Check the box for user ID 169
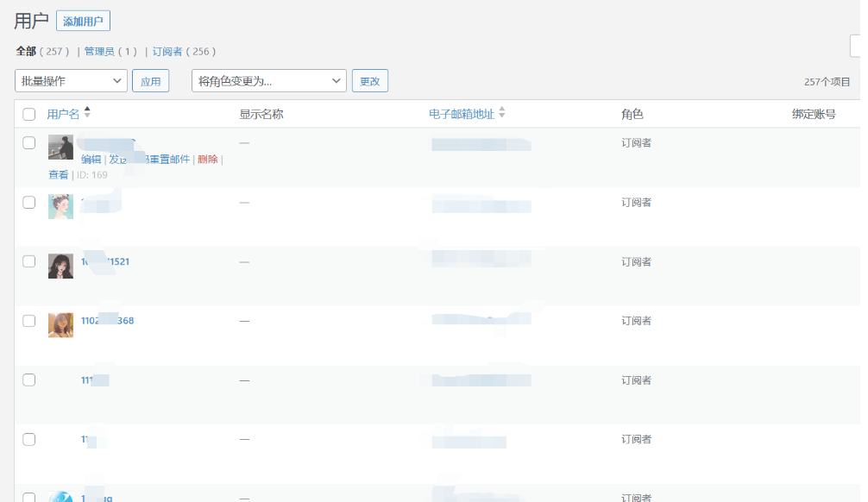Screen dimensions: 868x502 click(x=29, y=143)
